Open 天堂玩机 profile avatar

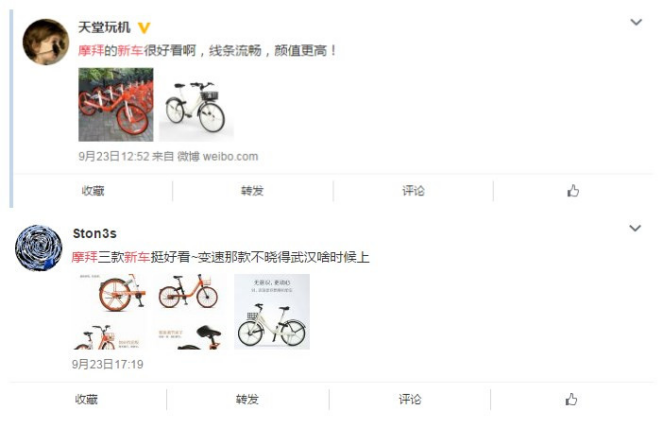click(46, 42)
